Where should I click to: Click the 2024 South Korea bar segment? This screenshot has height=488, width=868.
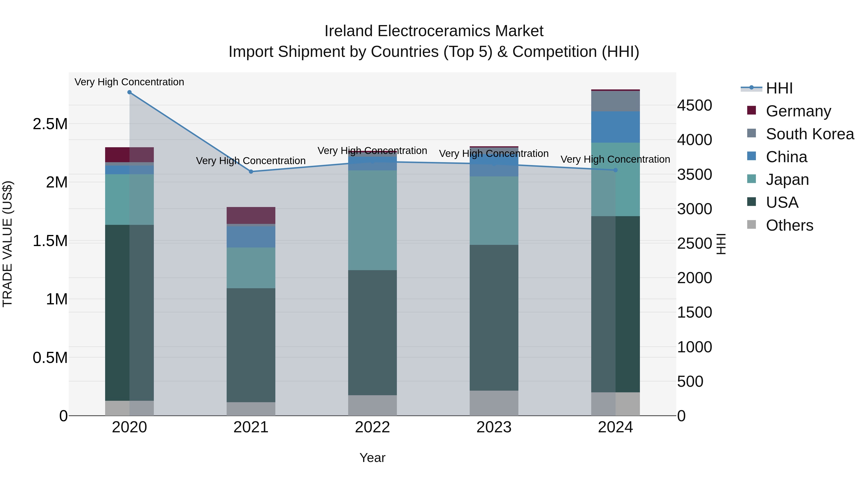coord(616,101)
